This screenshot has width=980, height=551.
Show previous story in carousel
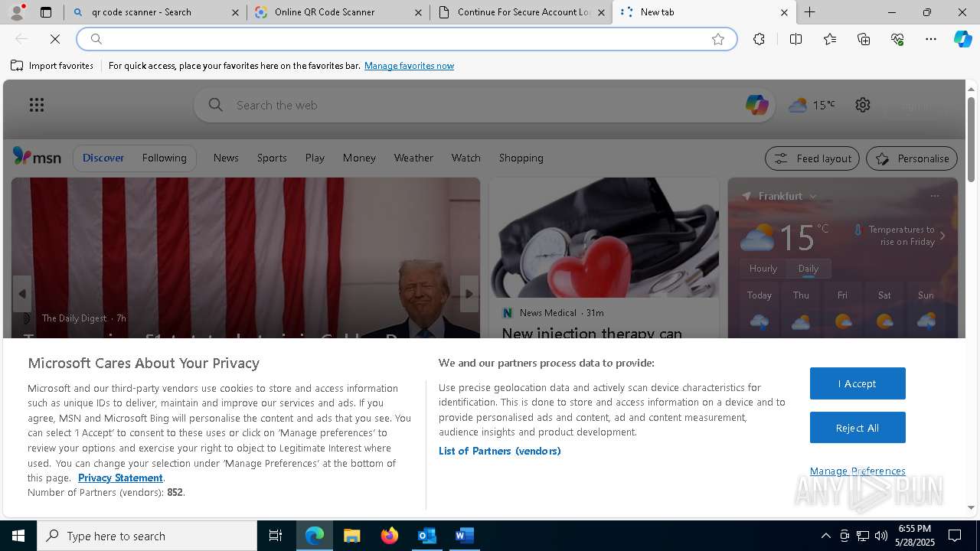tap(22, 294)
